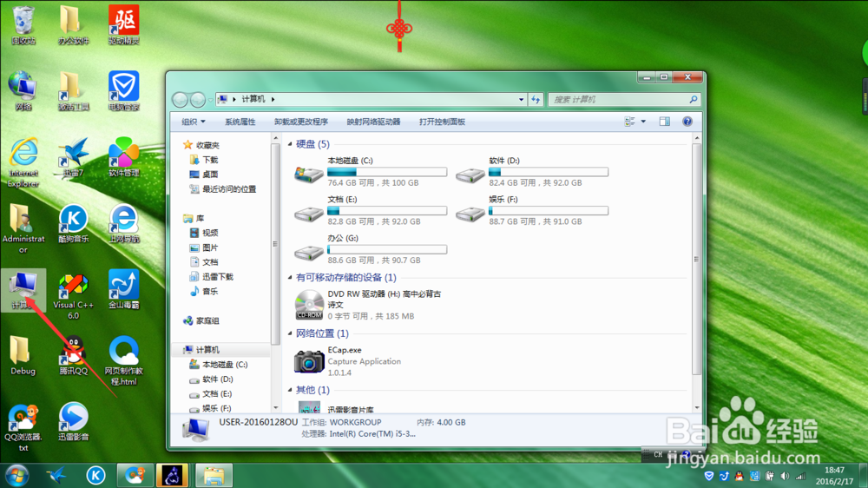Toggle the preview pane button
Screen dimensions: 868x488
[664, 122]
